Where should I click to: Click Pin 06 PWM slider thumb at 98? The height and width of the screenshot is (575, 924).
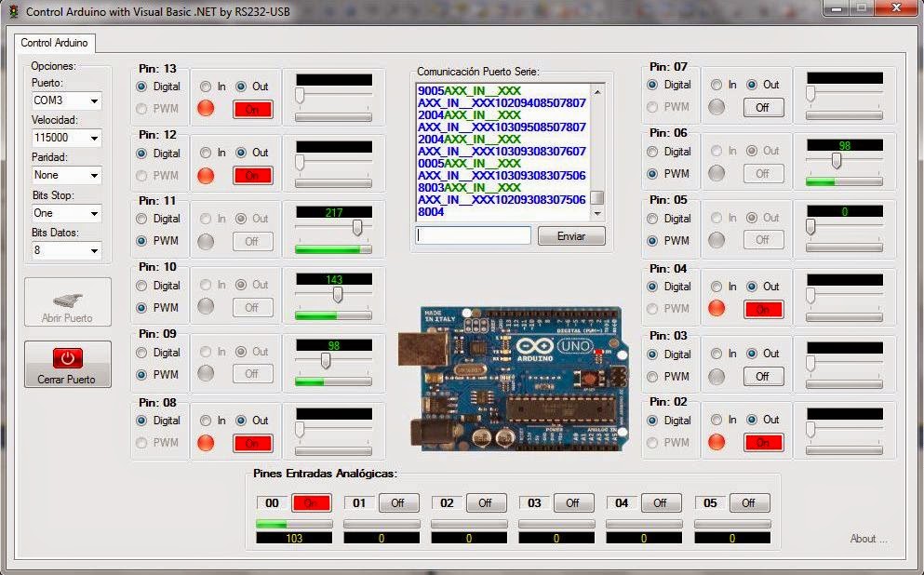pos(837,160)
